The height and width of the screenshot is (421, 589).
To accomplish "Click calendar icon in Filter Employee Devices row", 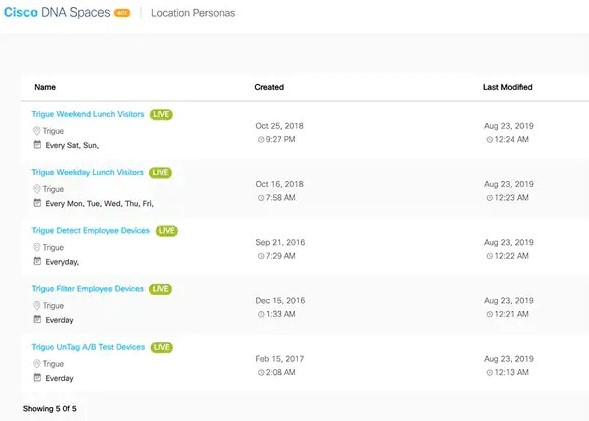I will pos(37,319).
